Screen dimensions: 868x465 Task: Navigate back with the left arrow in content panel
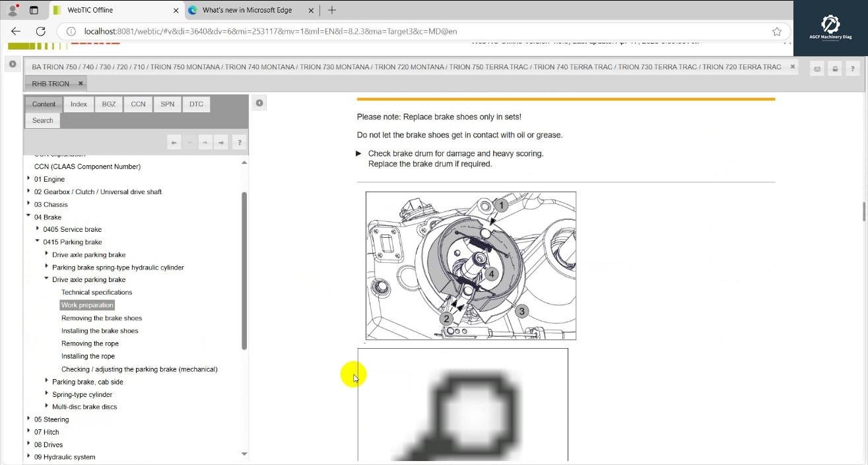tap(173, 142)
